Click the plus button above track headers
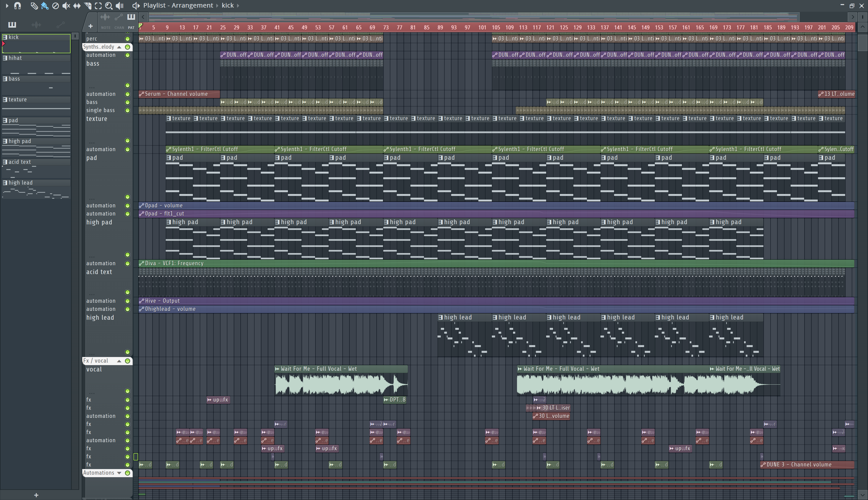The width and height of the screenshot is (868, 500). tap(90, 26)
